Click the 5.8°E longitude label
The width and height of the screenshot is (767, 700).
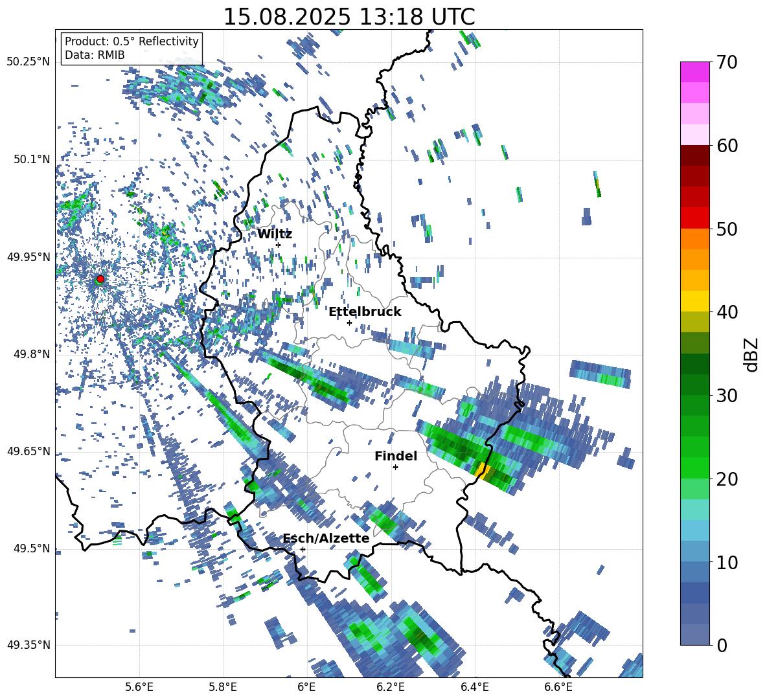point(223,687)
